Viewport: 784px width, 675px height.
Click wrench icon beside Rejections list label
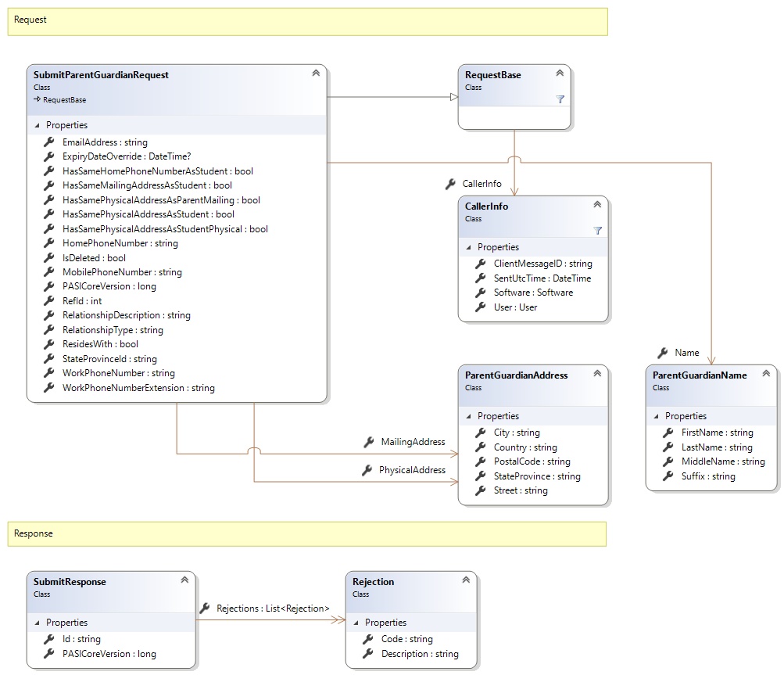coord(205,608)
